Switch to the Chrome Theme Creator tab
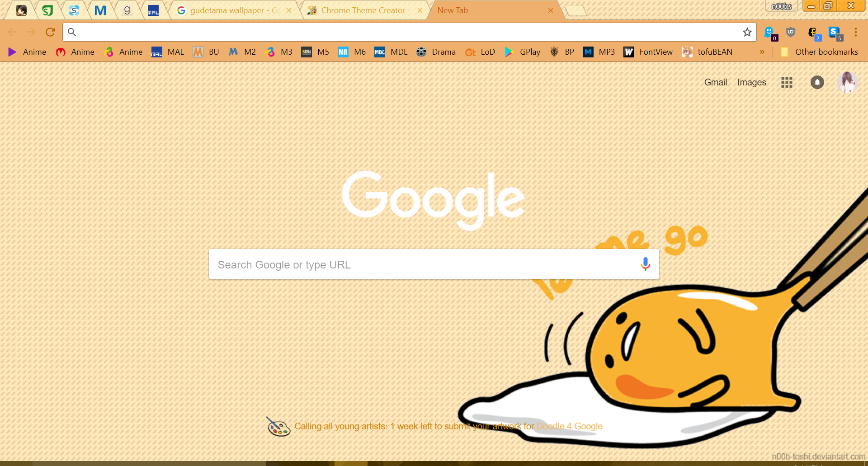868x466 pixels. (x=364, y=10)
